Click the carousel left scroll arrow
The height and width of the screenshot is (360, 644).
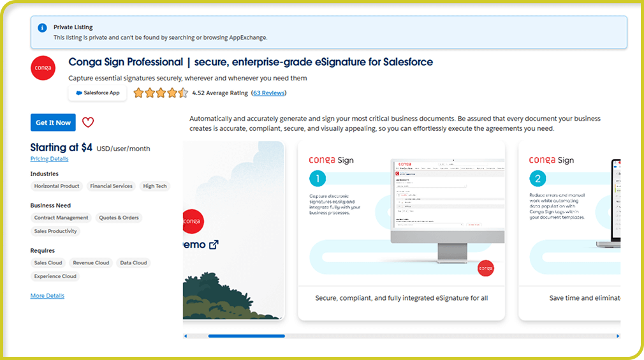click(186, 336)
